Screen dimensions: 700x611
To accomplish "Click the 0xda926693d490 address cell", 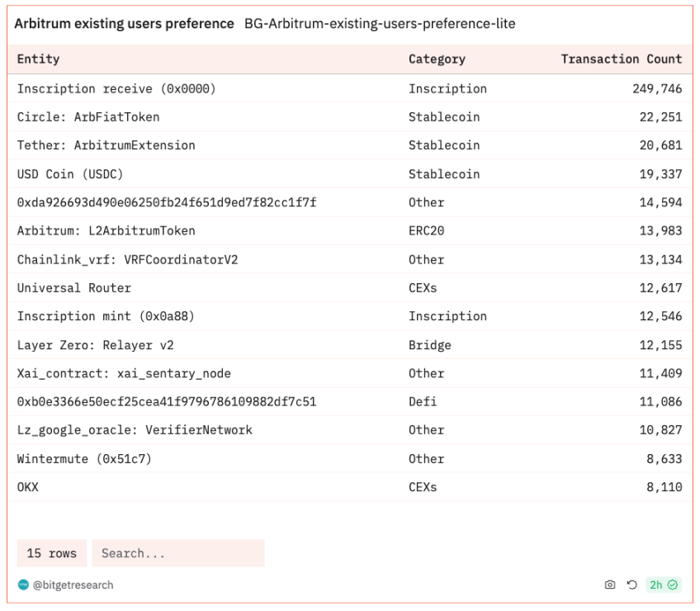I will click(167, 202).
